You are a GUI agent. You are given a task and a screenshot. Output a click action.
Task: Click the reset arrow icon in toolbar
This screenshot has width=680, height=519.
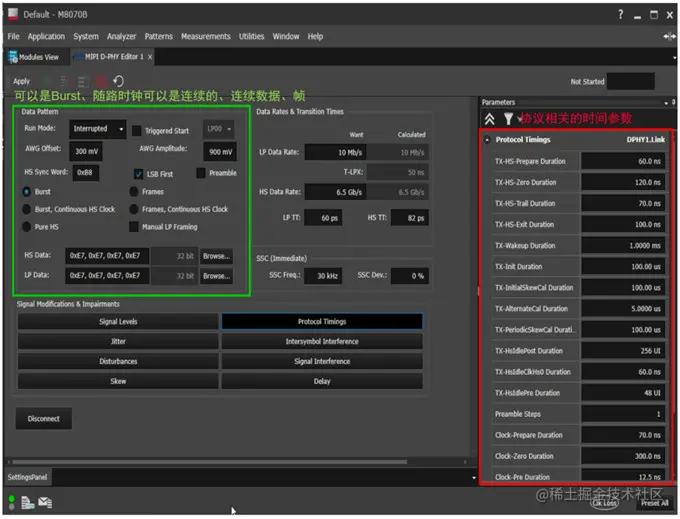pos(118,81)
